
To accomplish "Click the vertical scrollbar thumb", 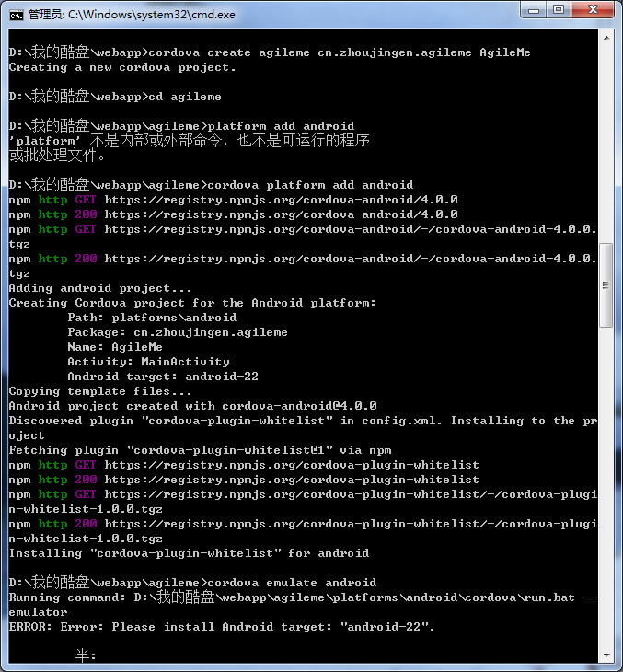I will 606,285.
